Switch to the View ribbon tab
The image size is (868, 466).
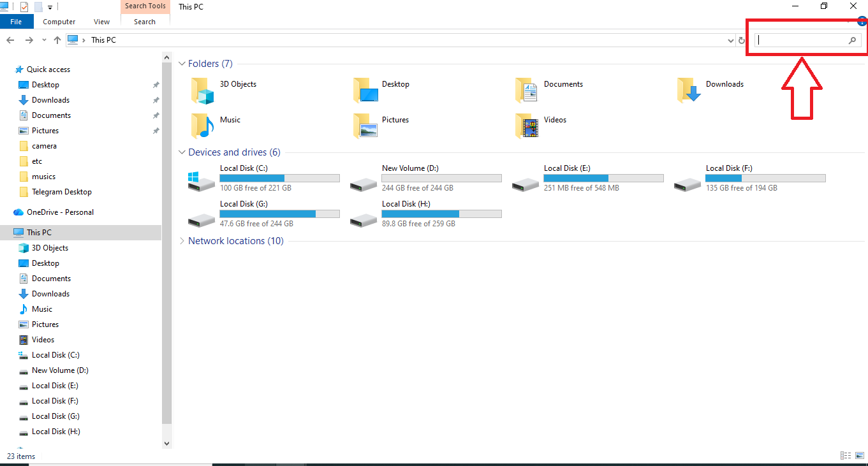[101, 22]
